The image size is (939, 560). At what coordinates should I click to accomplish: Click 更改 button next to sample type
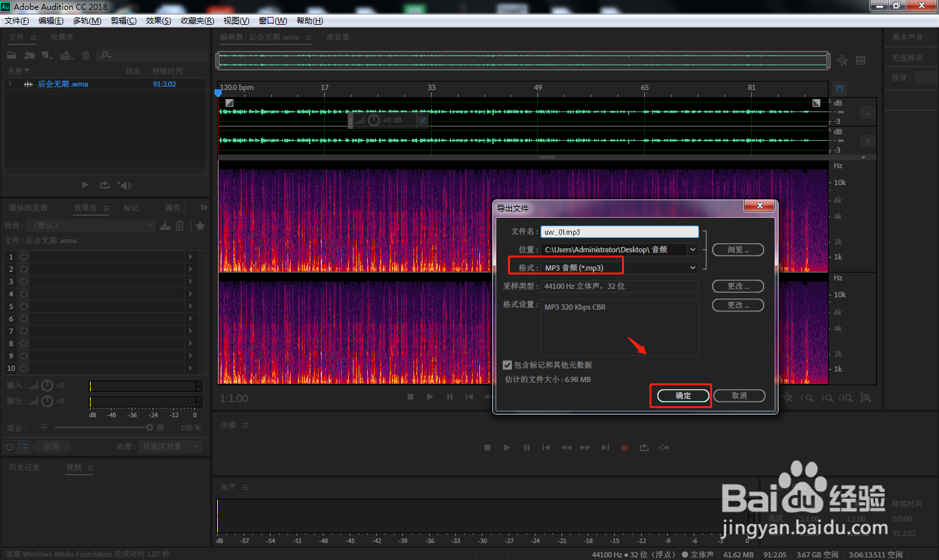pos(738,286)
